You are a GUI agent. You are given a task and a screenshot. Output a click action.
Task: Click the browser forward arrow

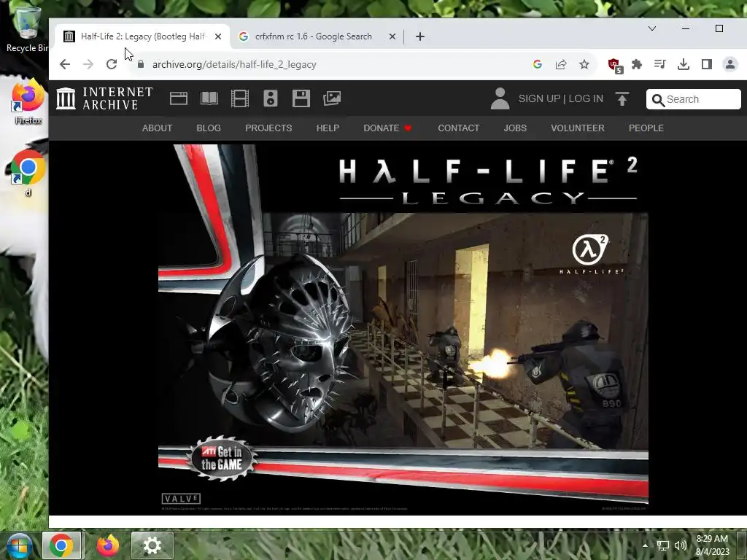(88, 64)
